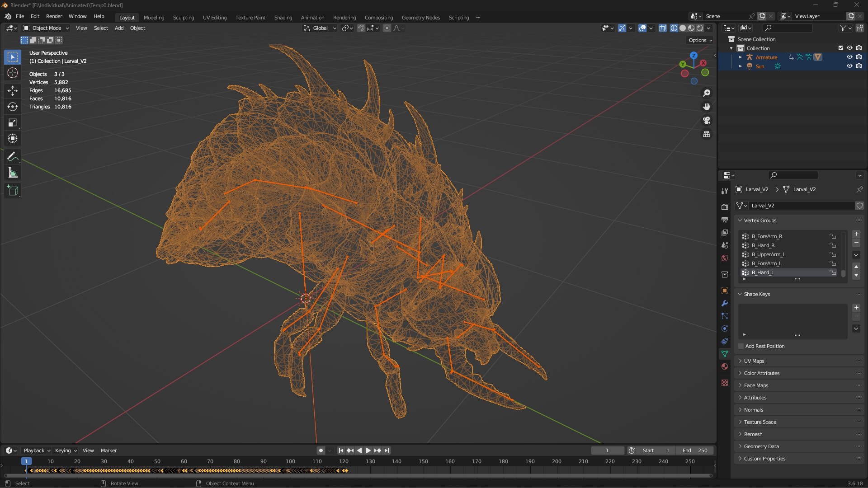Open the File menu
The width and height of the screenshot is (868, 488).
[x=20, y=16]
